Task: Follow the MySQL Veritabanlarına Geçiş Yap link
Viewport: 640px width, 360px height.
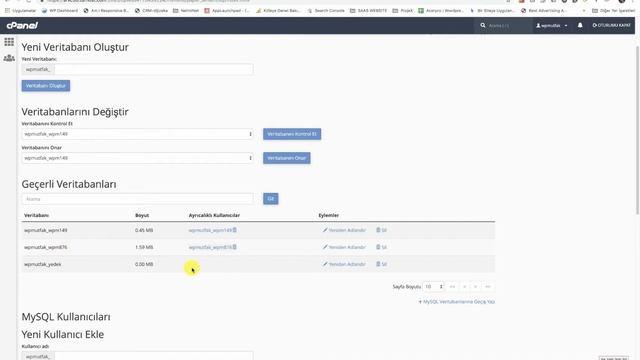Action: point(457,302)
